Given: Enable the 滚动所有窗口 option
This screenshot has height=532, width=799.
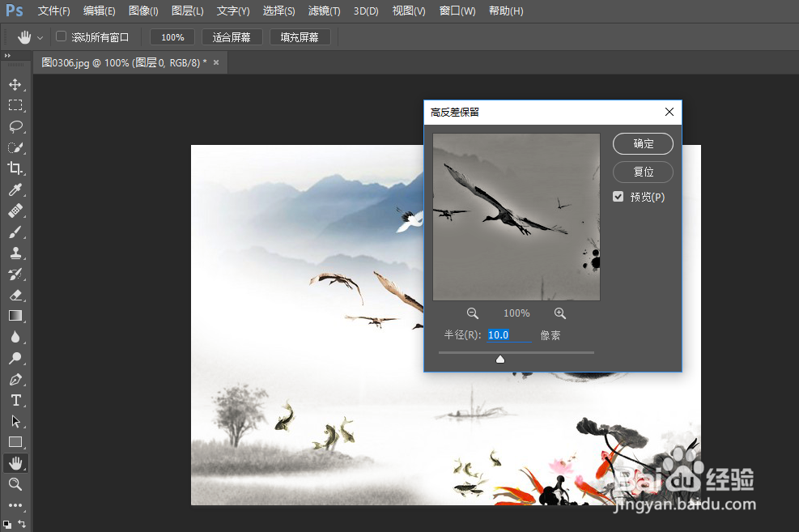Looking at the screenshot, I should coord(61,36).
